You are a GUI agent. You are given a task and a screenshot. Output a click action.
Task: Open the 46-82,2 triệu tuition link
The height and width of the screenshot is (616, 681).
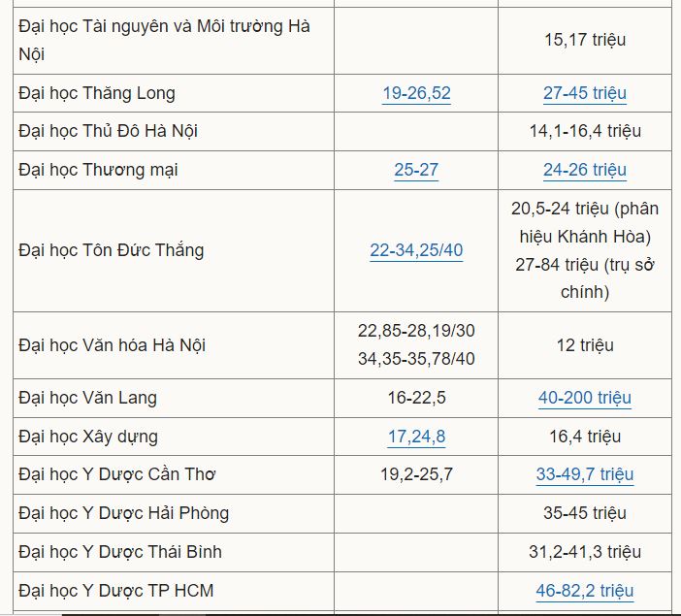pyautogui.click(x=585, y=590)
